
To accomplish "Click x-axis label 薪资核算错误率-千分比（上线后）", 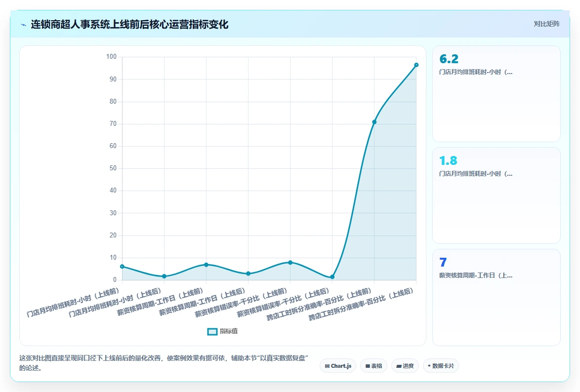I will 284,303.
